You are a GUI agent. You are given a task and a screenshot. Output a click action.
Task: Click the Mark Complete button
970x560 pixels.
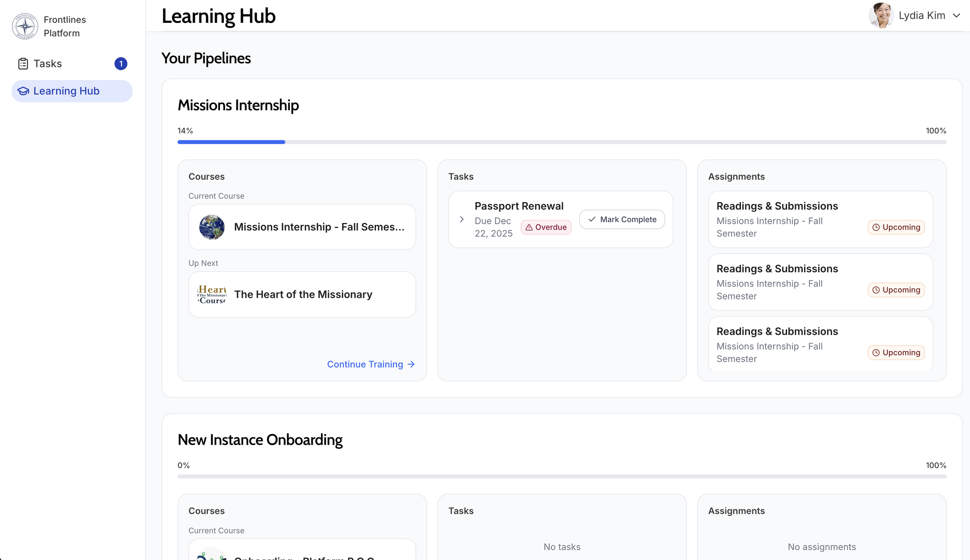click(x=622, y=220)
